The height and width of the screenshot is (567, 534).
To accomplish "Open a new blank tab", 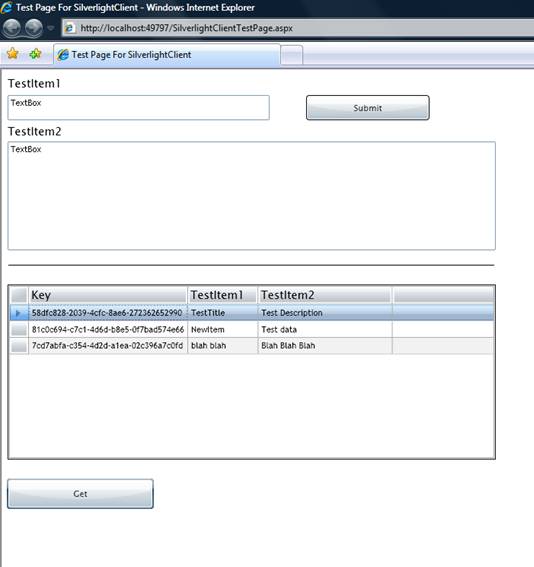I will pos(291,55).
